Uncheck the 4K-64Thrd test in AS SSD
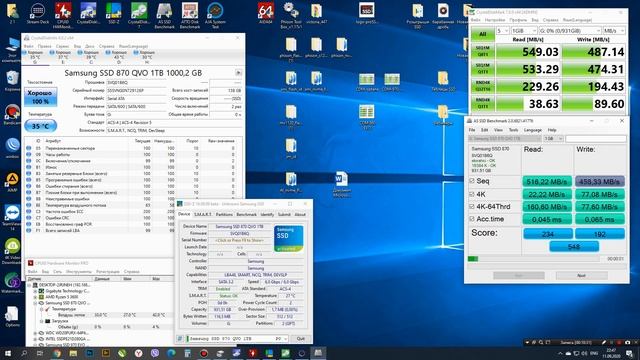 point(472,207)
